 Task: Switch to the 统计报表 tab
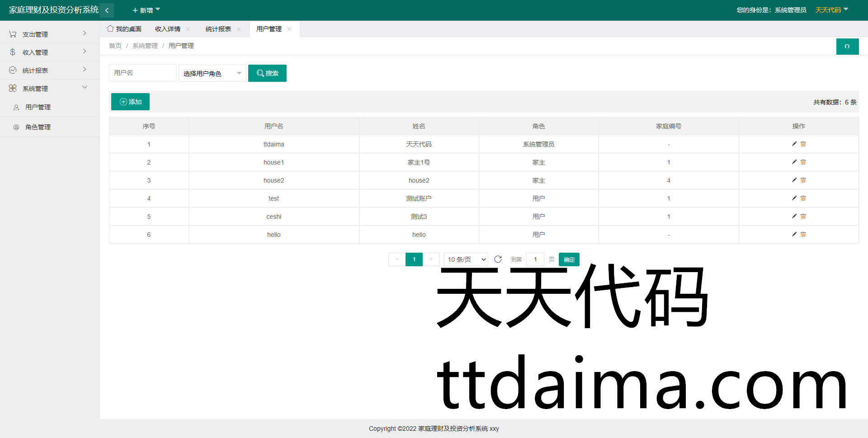coord(218,29)
